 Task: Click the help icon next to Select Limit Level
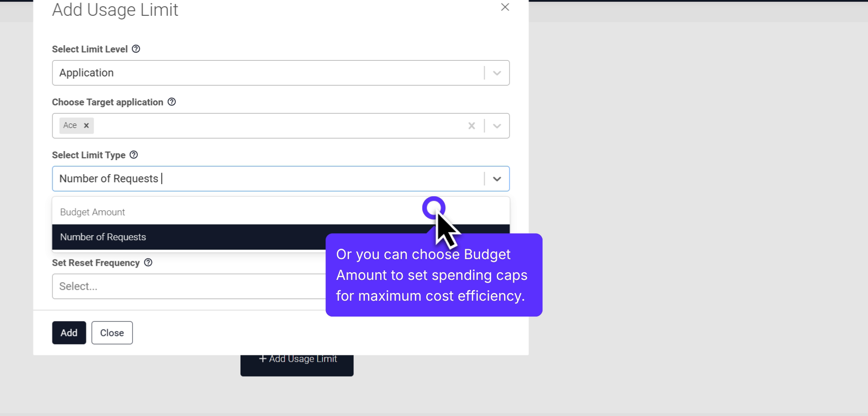pos(136,49)
